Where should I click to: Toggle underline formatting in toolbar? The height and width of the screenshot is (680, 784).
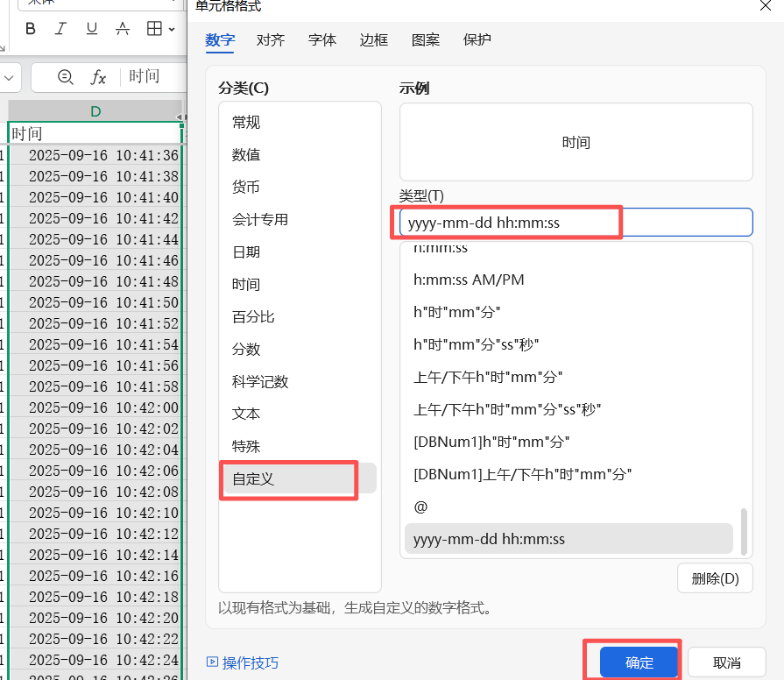click(x=91, y=29)
